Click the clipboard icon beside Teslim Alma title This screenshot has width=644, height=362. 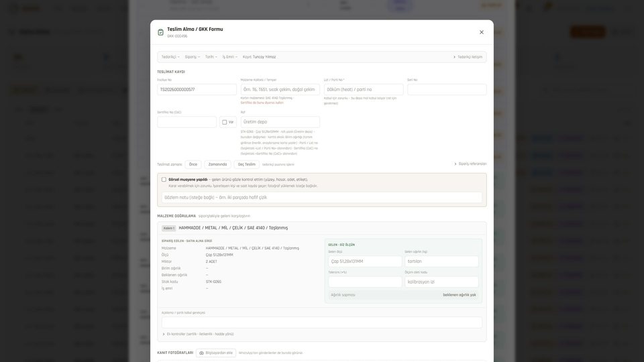tap(160, 32)
